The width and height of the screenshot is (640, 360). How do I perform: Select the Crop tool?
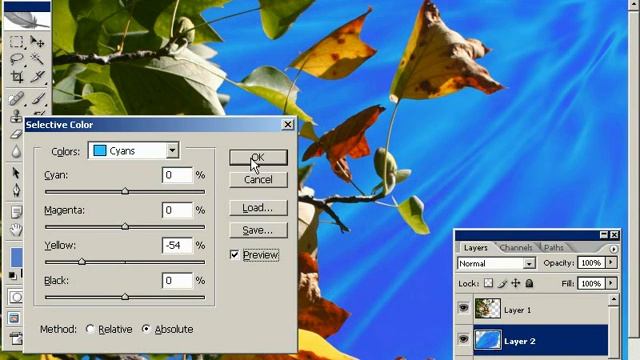tap(16, 77)
